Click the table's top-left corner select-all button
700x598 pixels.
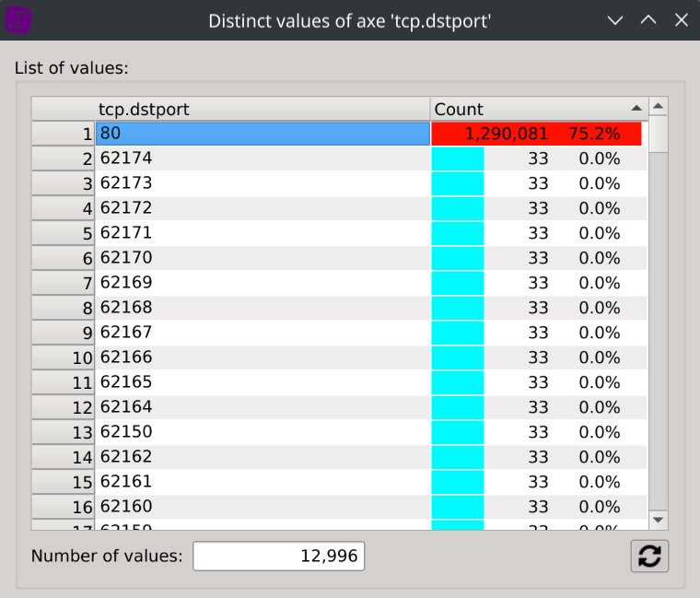63,109
